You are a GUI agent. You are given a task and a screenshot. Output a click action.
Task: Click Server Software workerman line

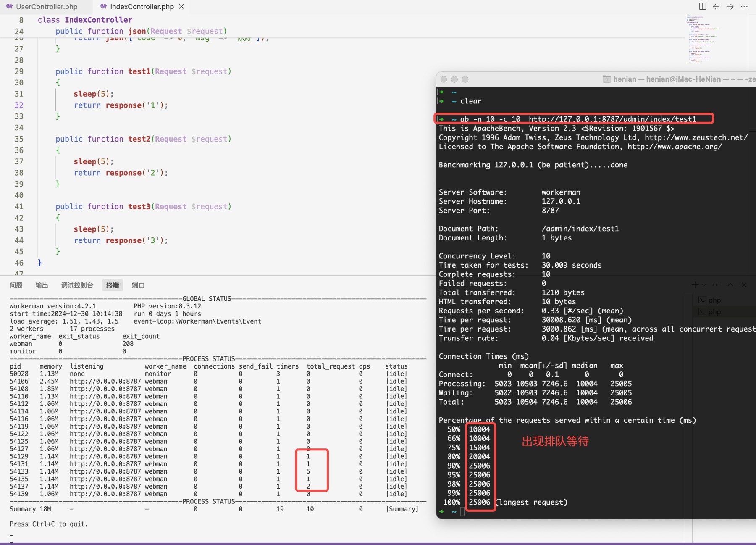pyautogui.click(x=509, y=192)
